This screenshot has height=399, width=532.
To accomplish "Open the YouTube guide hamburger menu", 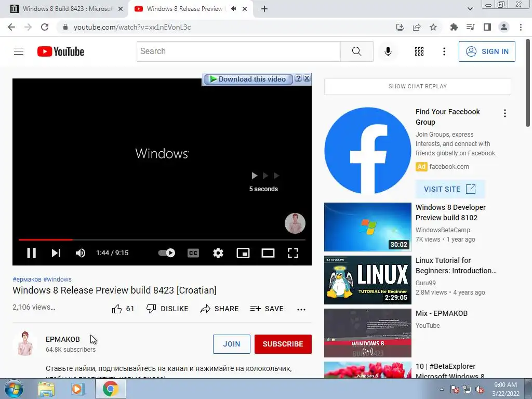I will point(19,51).
